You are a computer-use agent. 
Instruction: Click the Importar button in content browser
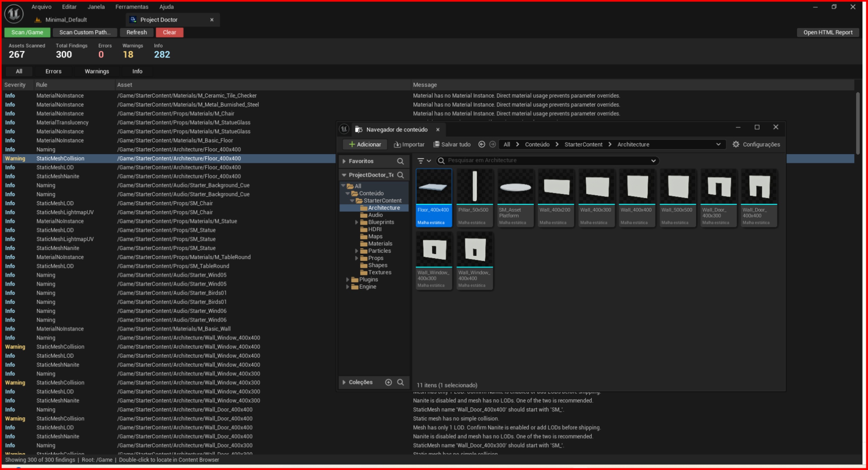[409, 145]
